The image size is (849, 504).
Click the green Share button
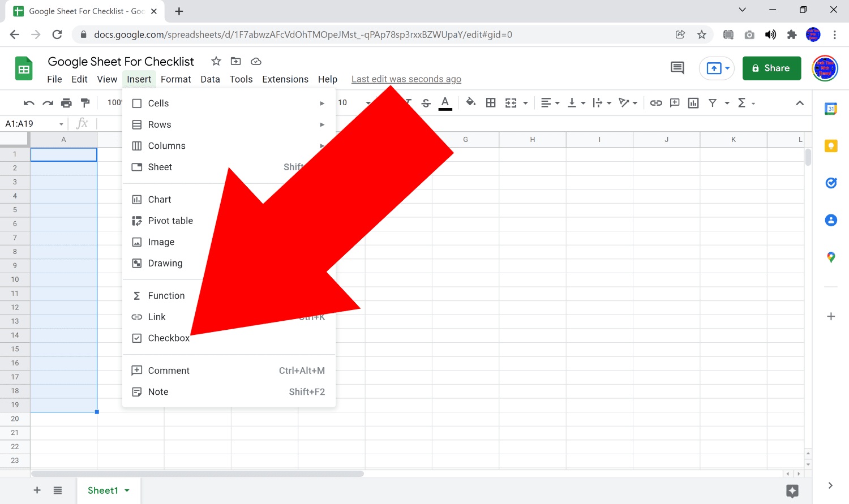click(x=771, y=68)
